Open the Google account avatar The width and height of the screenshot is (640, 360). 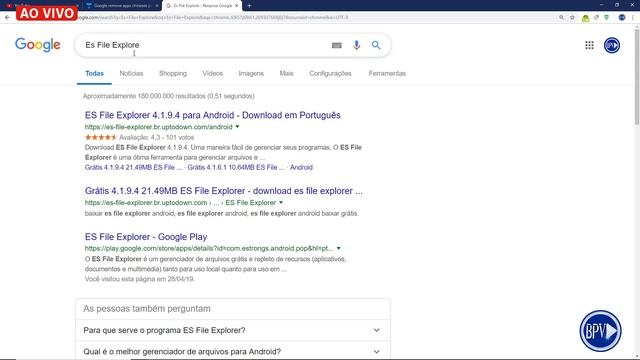pyautogui.click(x=611, y=45)
